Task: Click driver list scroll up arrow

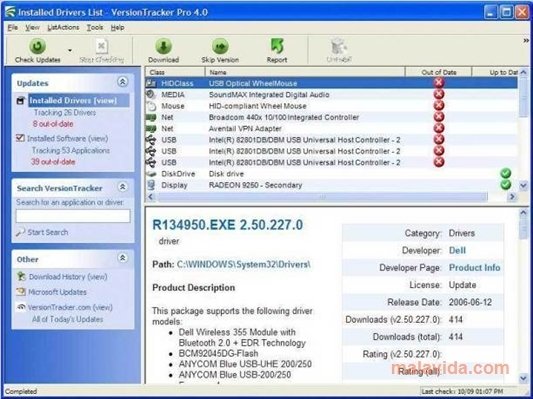Action: point(523,72)
